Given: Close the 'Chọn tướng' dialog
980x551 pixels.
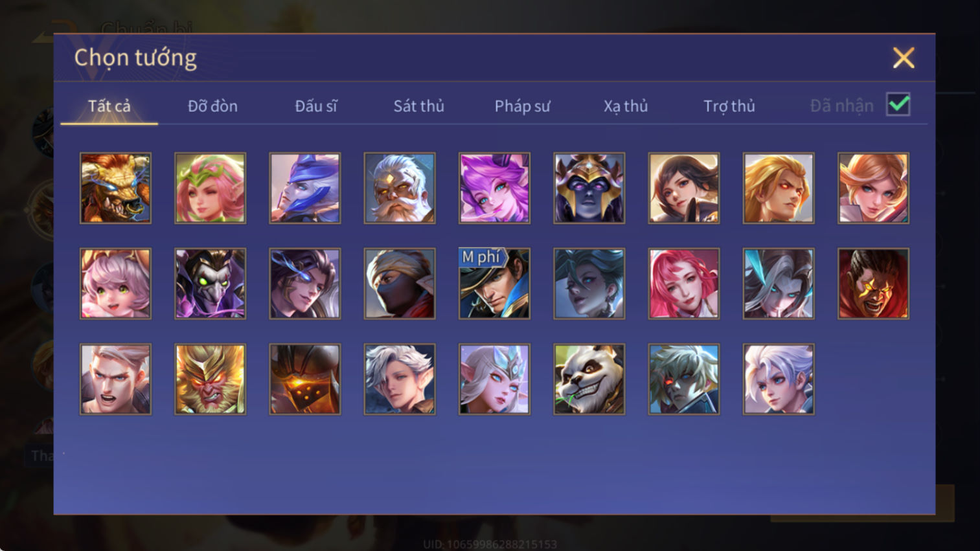Looking at the screenshot, I should point(904,58).
